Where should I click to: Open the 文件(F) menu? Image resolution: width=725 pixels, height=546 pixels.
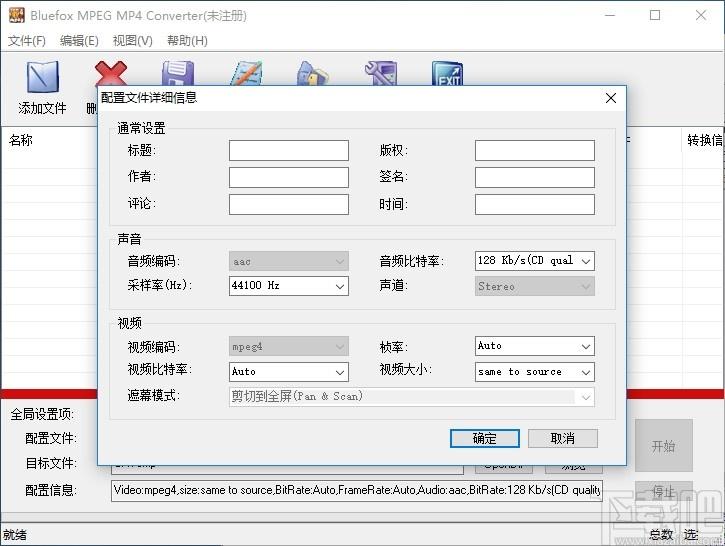27,41
